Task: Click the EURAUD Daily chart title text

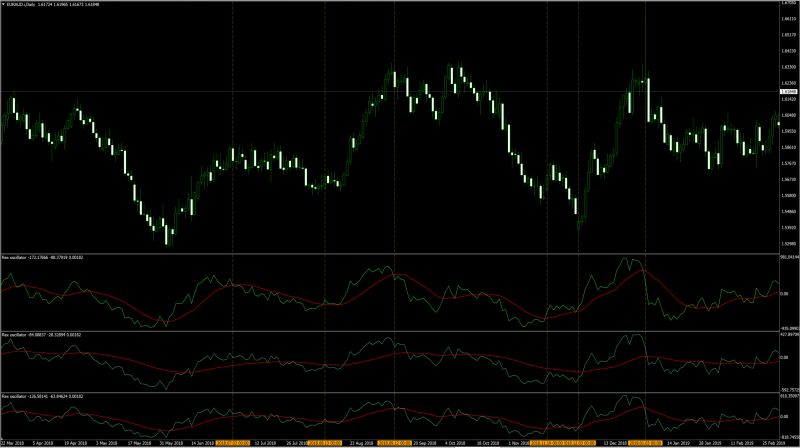Action: tap(51, 5)
